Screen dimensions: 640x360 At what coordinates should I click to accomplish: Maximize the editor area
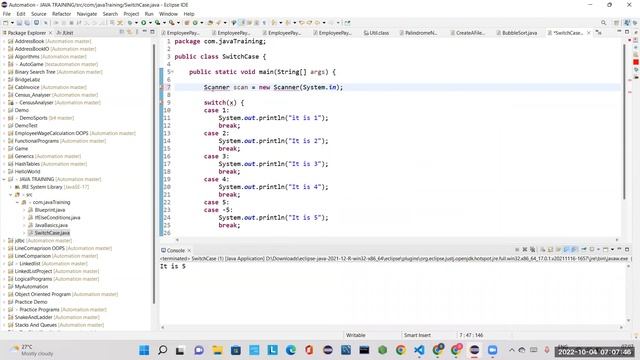pyautogui.click(x=627, y=32)
